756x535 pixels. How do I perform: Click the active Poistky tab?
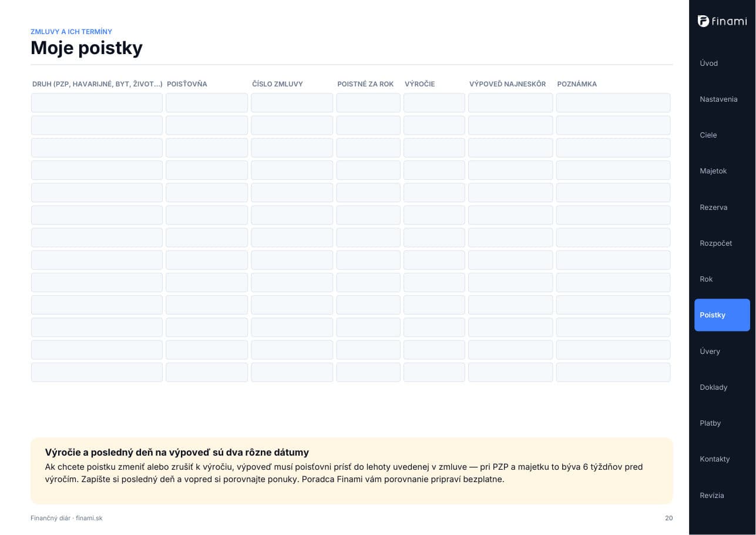[722, 315]
